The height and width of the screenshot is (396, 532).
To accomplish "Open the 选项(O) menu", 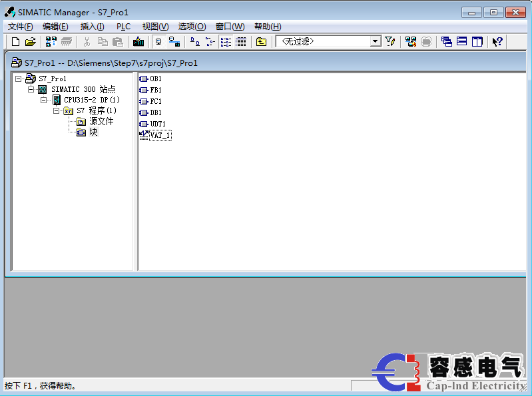I will coord(192,27).
